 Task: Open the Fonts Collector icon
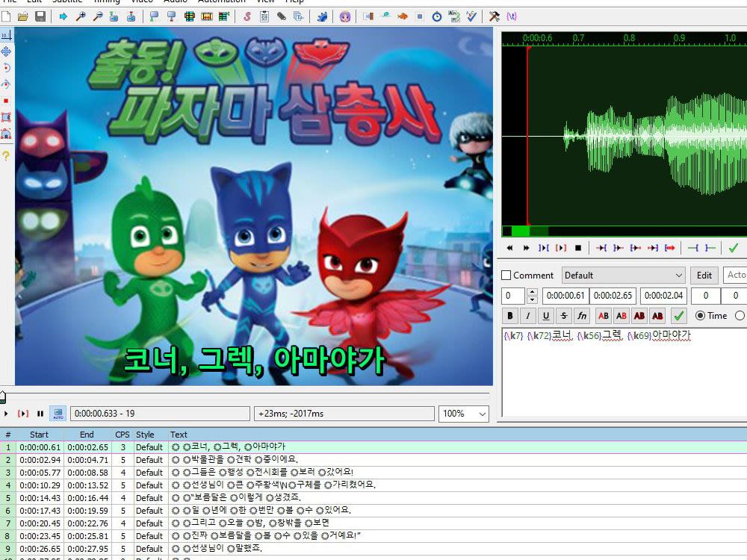299,16
